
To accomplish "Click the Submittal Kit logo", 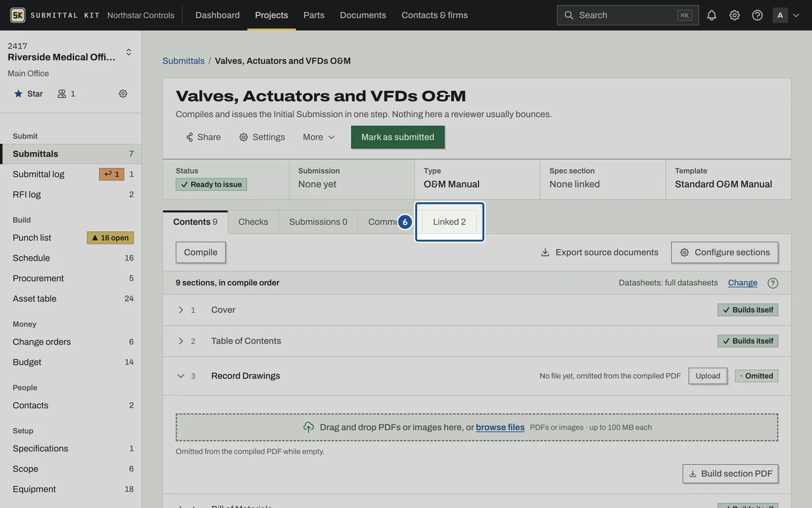I will (x=18, y=15).
